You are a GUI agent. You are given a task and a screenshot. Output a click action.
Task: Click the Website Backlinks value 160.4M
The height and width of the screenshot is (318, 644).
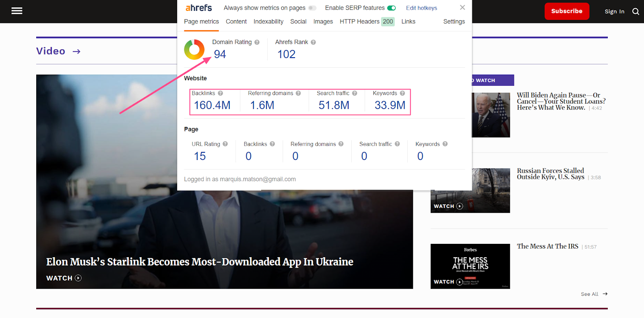[212, 105]
